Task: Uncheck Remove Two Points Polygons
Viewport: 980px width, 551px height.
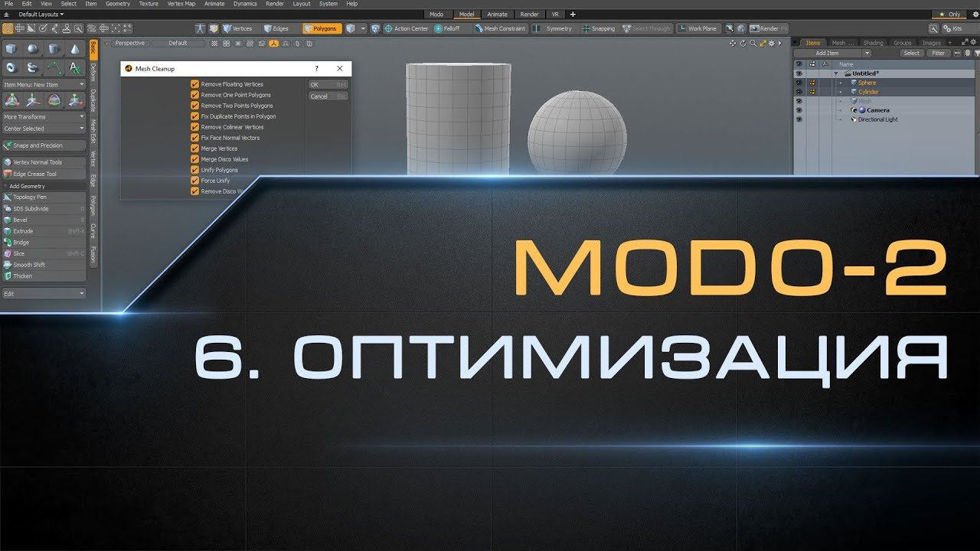Action: (x=194, y=106)
